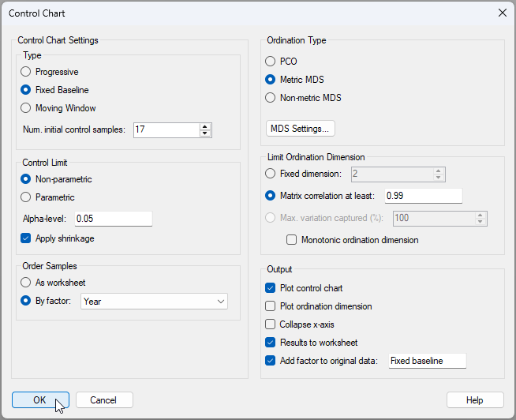
Task: Open MDS Settings dialog
Action: [x=301, y=129]
